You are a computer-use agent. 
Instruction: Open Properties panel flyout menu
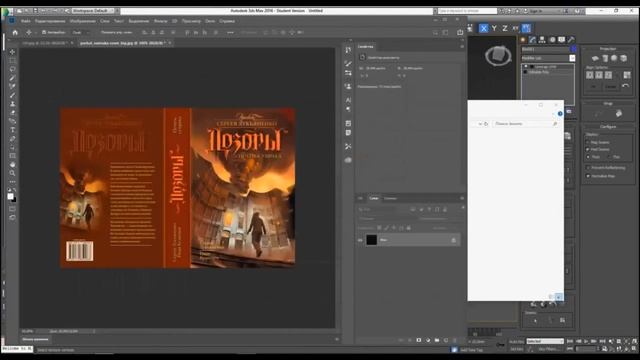pos(462,47)
